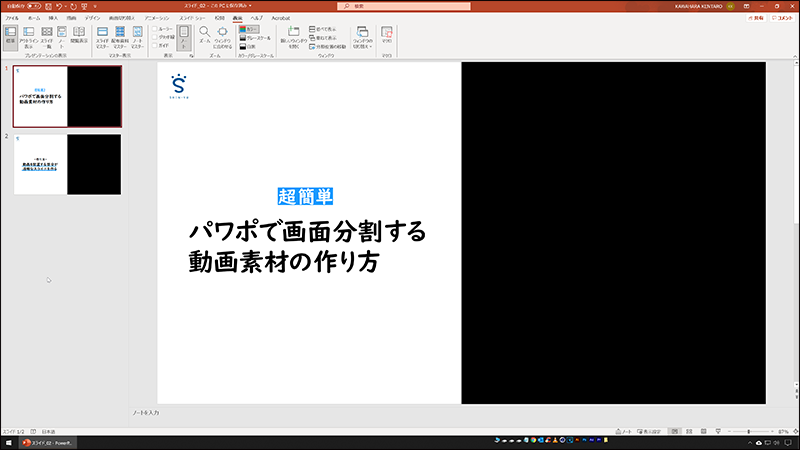Open the ウィンドウの切り替え switch windows dropdown
The height and width of the screenshot is (450, 800).
tap(362, 38)
